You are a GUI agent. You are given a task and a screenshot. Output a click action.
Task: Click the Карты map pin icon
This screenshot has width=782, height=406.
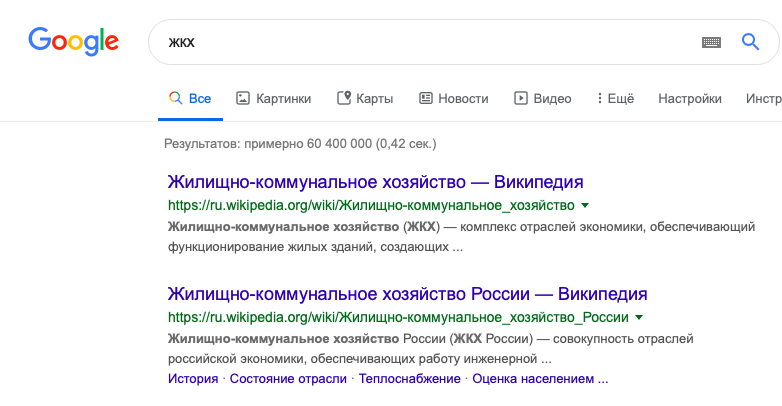344,98
